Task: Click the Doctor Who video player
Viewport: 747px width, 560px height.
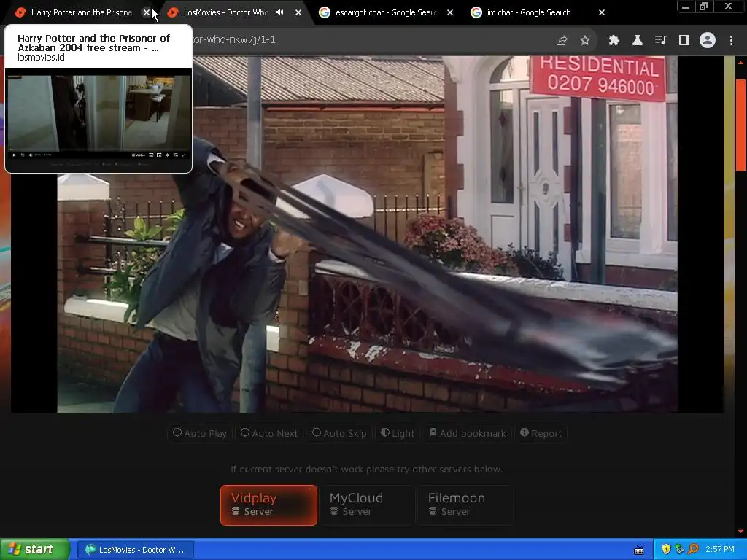Action: click(368, 234)
